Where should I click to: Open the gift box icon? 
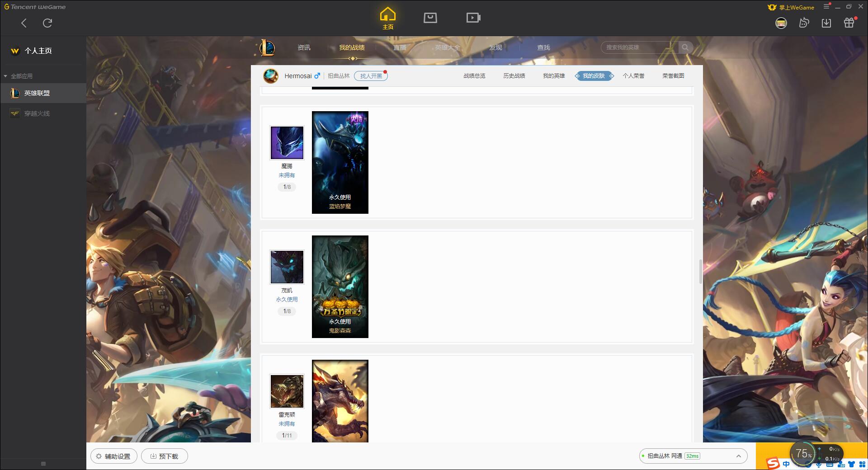point(849,23)
